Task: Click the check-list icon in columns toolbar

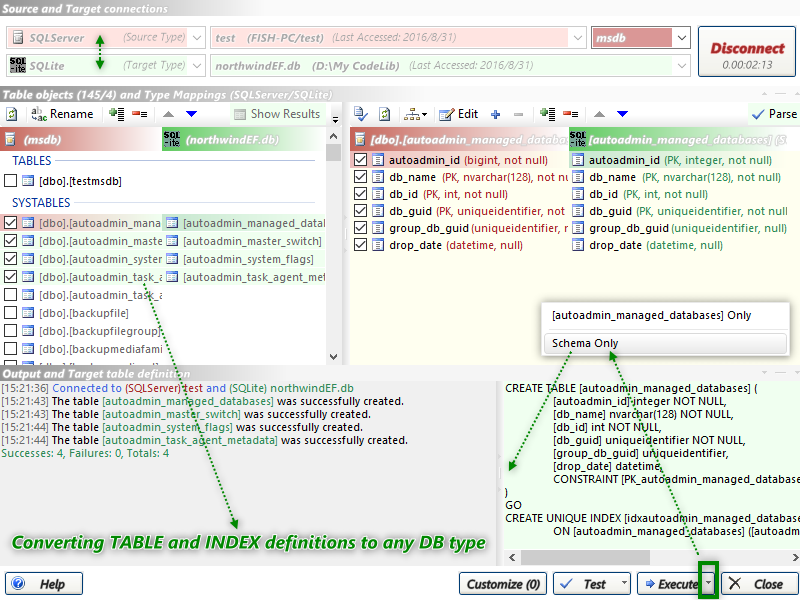Action: [x=361, y=114]
